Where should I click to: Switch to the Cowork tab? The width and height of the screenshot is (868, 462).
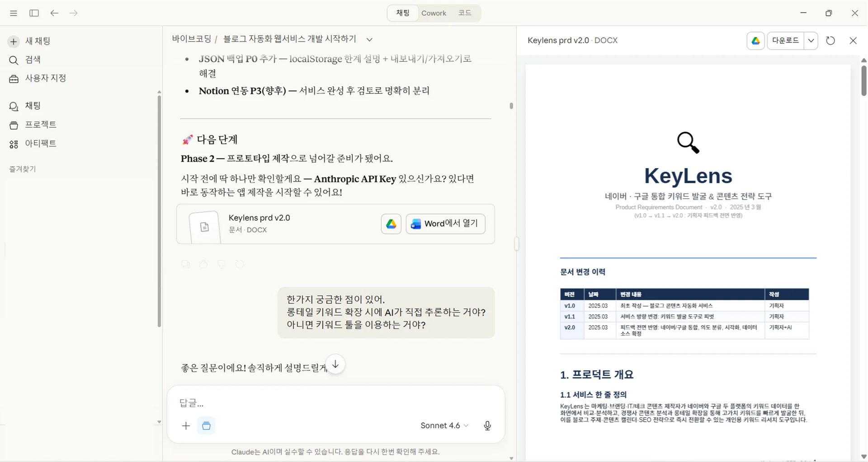tap(434, 13)
